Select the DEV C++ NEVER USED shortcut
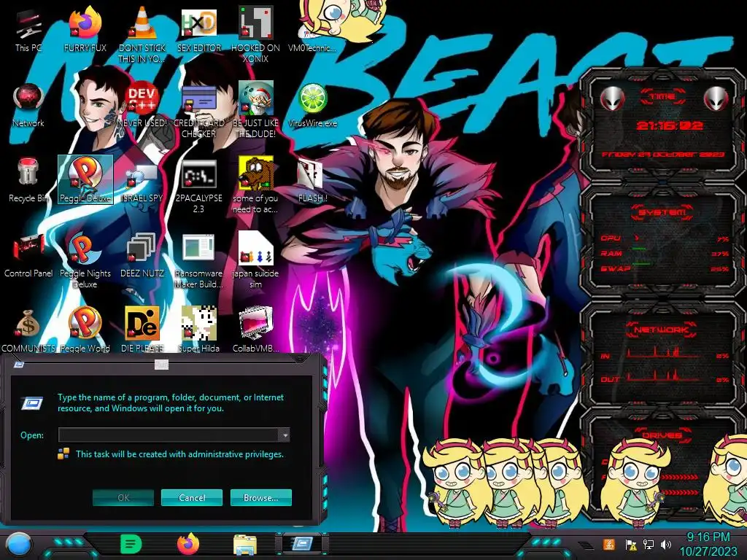 coord(142,105)
